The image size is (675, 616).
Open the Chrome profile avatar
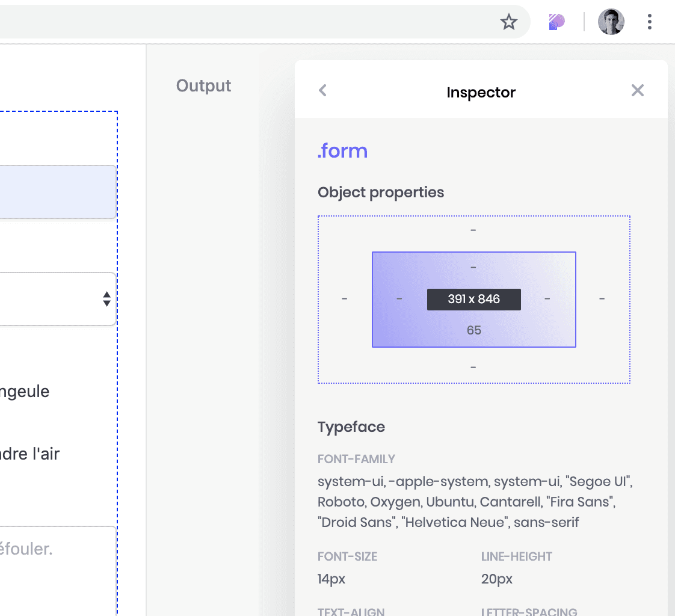pyautogui.click(x=611, y=22)
